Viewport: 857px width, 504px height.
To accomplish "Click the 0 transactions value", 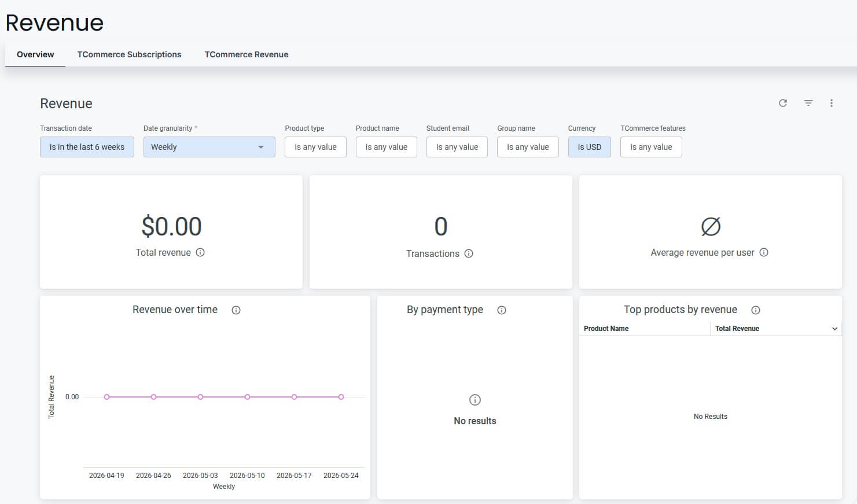I will (x=441, y=226).
